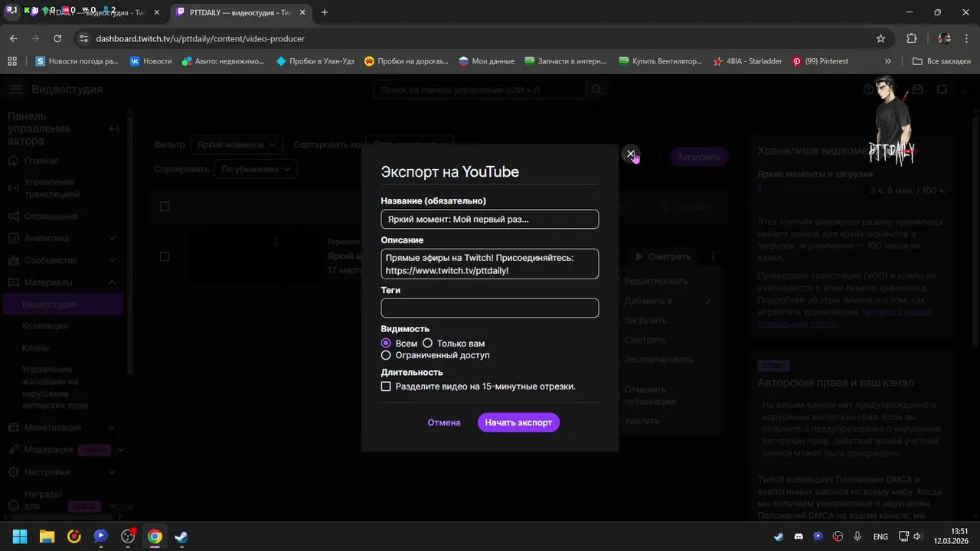Image resolution: width=980 pixels, height=551 pixels.
Task: Open the 'Авито: недвижимо...' bookmark
Action: [223, 61]
